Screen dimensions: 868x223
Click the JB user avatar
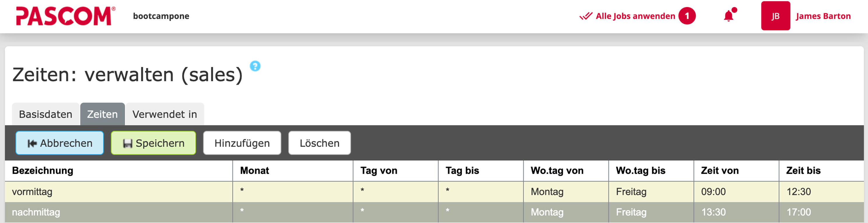pos(775,16)
